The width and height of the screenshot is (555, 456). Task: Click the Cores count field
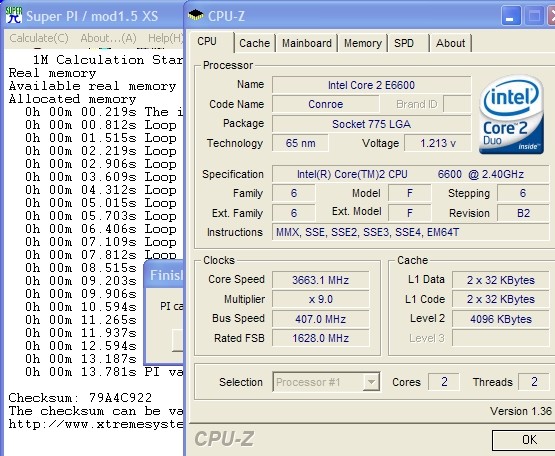click(444, 382)
